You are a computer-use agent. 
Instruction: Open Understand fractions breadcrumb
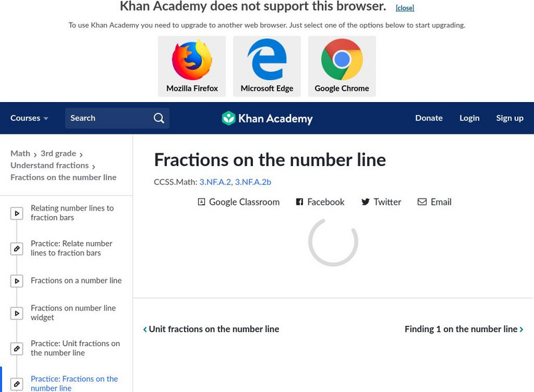click(49, 165)
